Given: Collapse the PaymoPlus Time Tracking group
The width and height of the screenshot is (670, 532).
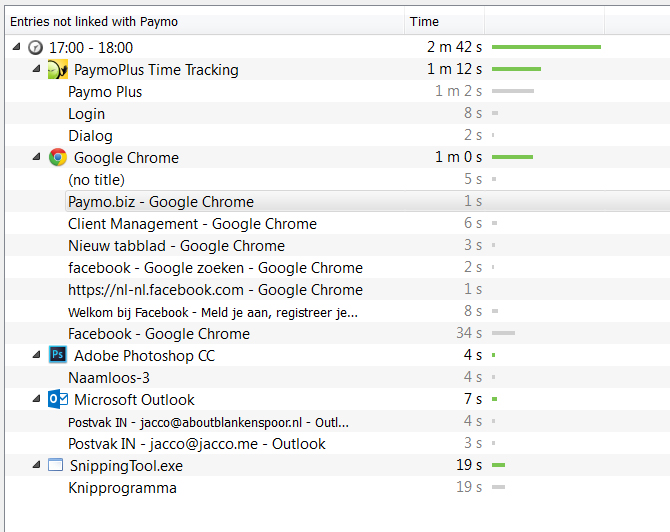Looking at the screenshot, I should coord(37,70).
